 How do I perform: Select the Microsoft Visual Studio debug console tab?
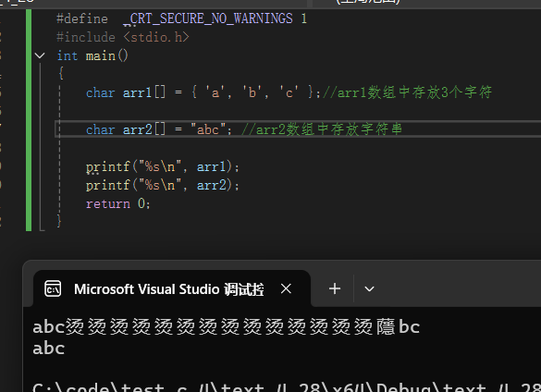(172, 288)
